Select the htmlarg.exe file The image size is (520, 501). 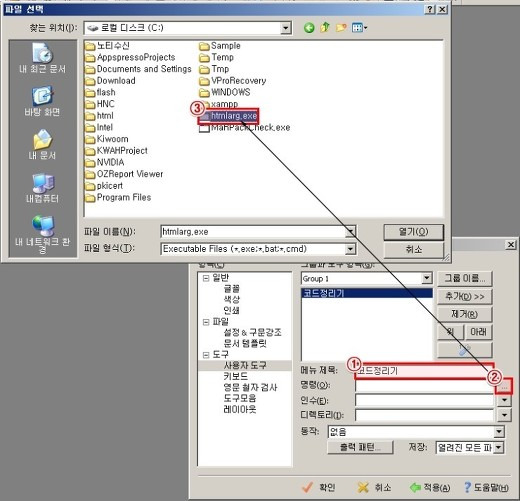pos(229,116)
